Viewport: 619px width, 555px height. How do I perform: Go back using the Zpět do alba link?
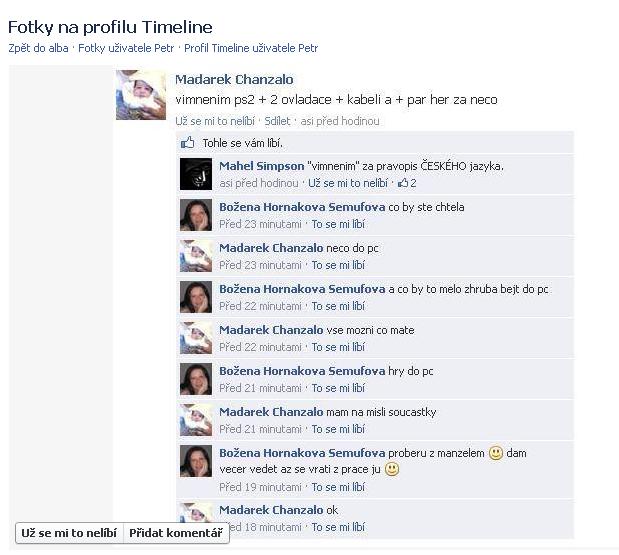[x=38, y=48]
